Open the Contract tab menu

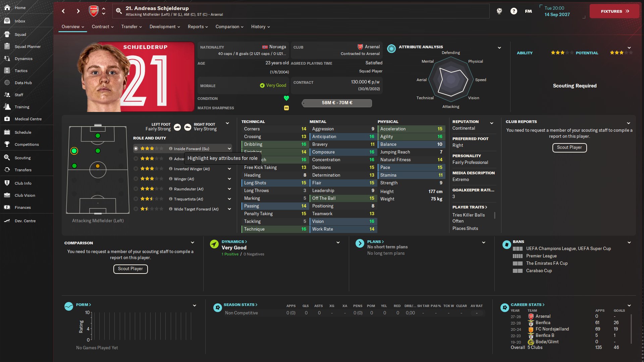pyautogui.click(x=103, y=26)
